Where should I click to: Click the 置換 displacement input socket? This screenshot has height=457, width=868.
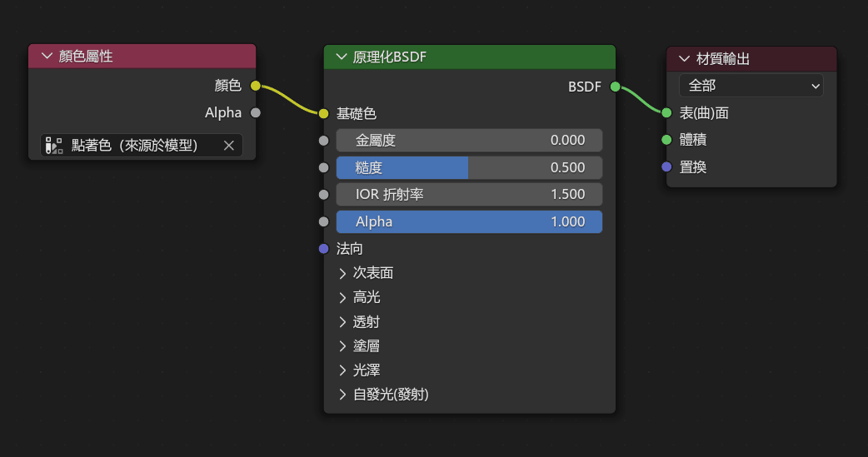[x=666, y=167]
